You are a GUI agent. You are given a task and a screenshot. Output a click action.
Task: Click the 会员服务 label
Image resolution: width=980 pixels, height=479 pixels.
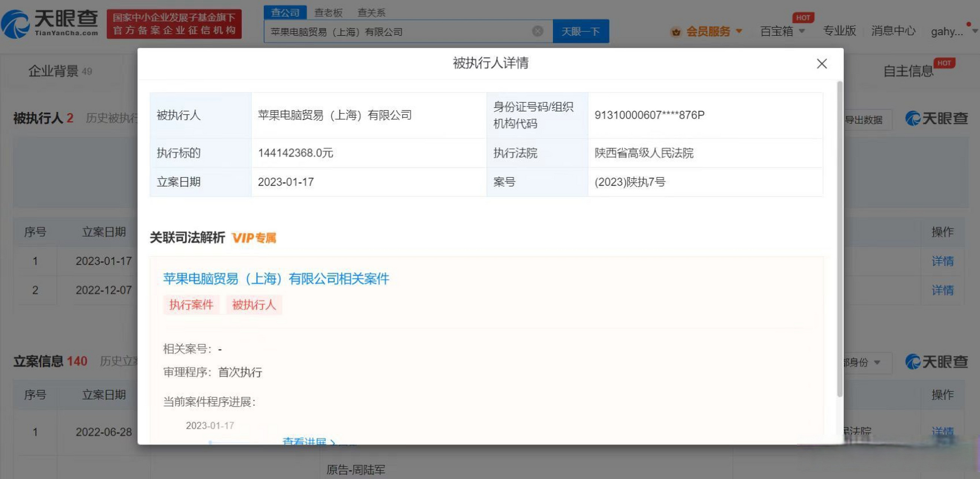click(x=708, y=31)
